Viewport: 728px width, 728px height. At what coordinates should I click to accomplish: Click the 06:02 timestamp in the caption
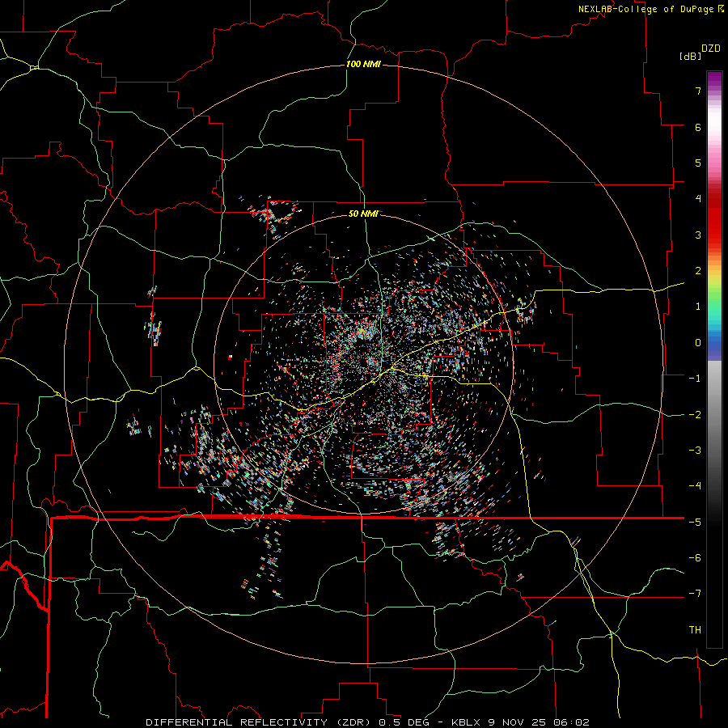coord(570,722)
